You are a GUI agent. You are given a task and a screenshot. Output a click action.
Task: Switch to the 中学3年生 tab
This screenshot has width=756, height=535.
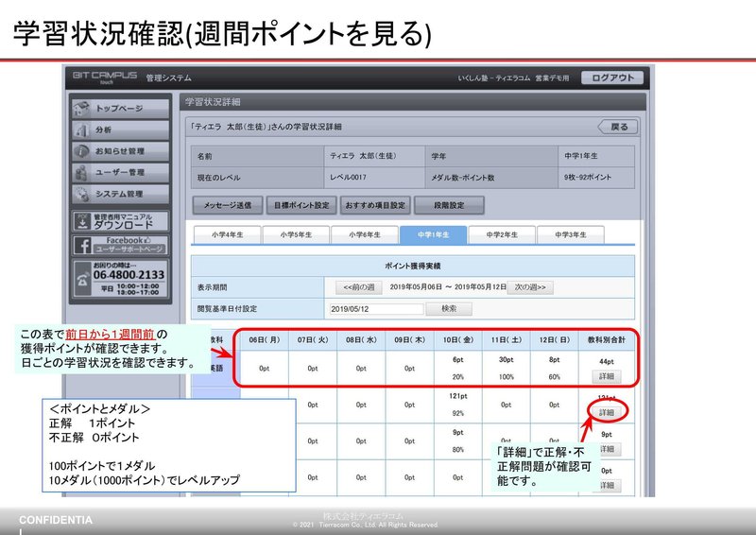pos(571,235)
